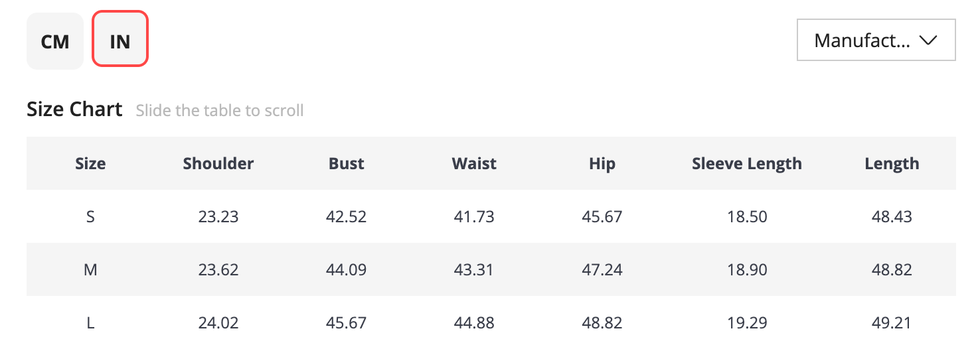Click the Bust column header
980x349 pixels.
point(347,163)
